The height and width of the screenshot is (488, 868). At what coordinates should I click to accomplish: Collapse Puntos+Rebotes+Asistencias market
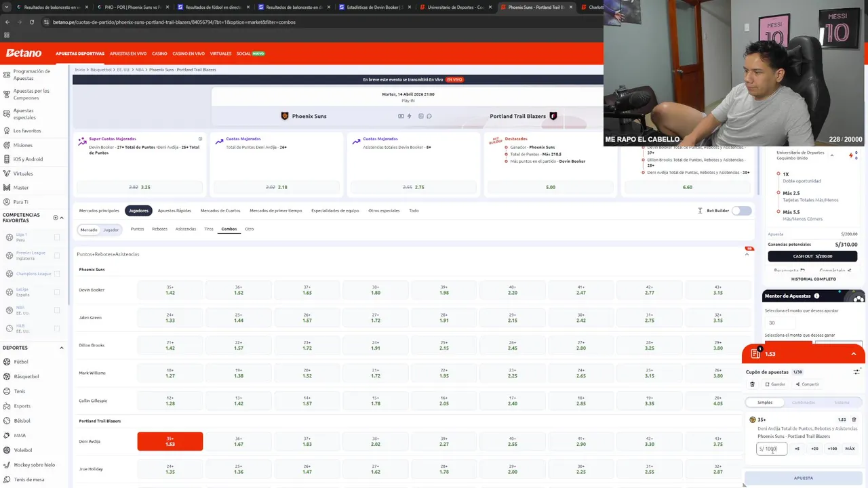[747, 254]
